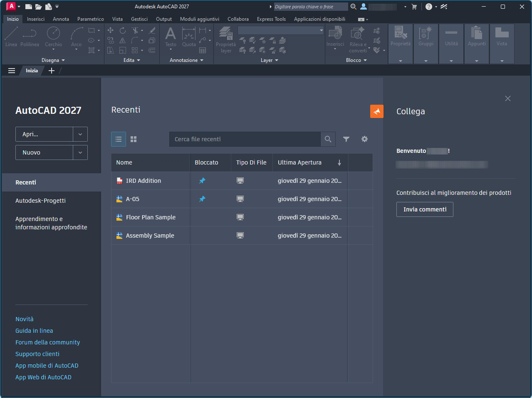
Task: Expand the Layer panel
Action: pos(270,60)
